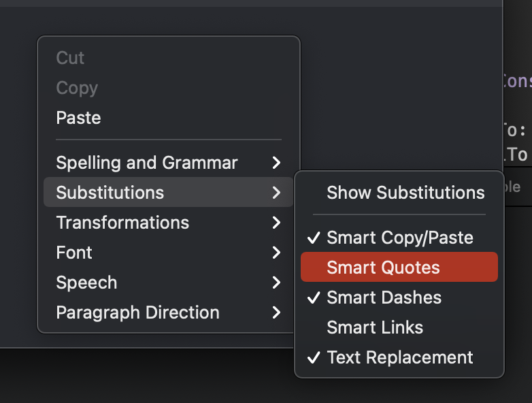The height and width of the screenshot is (403, 532).
Task: Open the Font submenu
Action: pyautogui.click(x=168, y=253)
